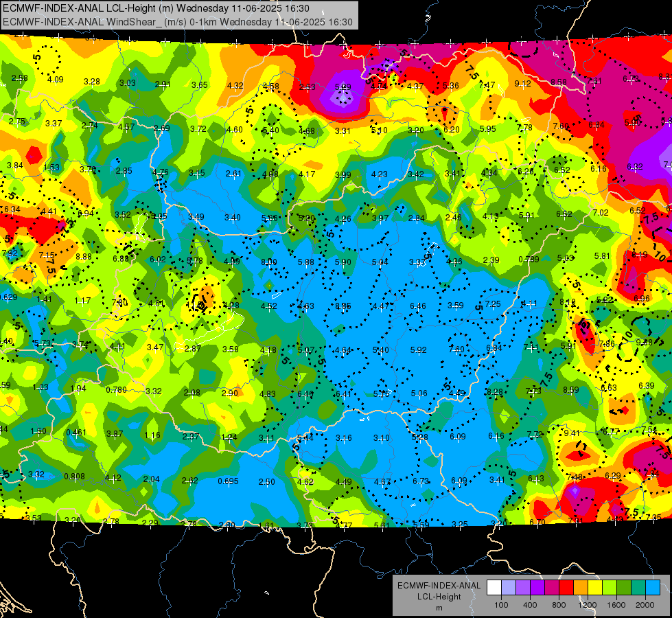Click wind shear value 5.92
The image size is (672, 618).
pos(418,350)
